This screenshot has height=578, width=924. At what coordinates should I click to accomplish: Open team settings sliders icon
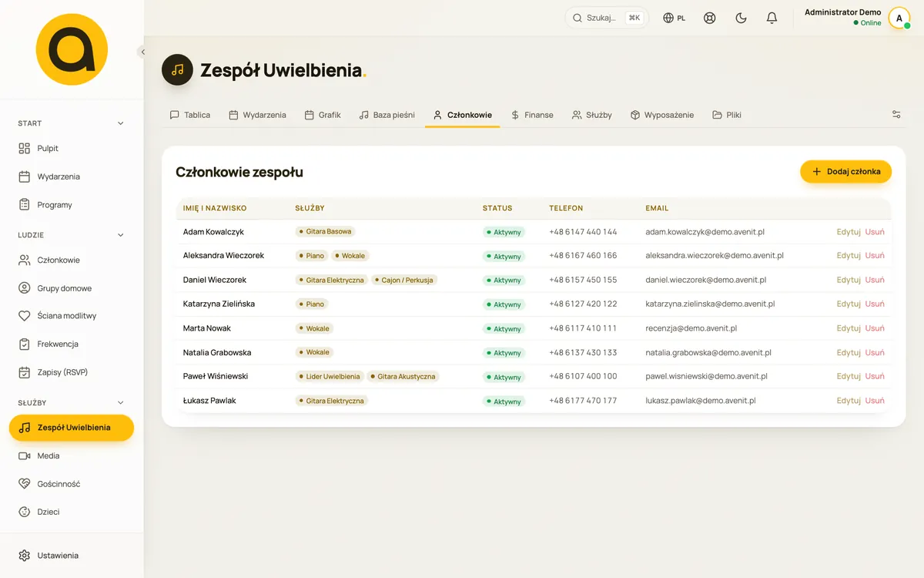896,115
